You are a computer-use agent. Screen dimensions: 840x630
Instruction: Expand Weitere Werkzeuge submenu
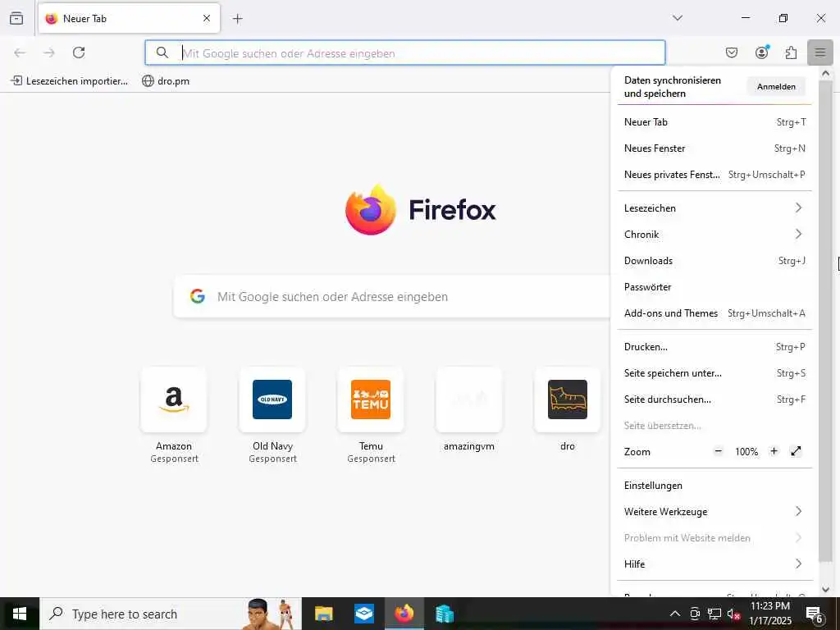click(714, 512)
